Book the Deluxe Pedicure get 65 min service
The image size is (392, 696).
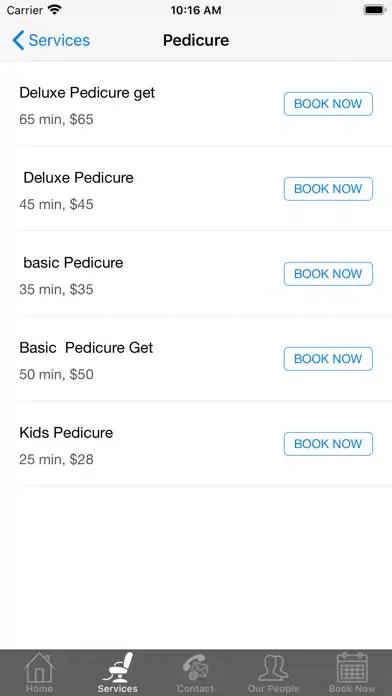[x=328, y=104]
